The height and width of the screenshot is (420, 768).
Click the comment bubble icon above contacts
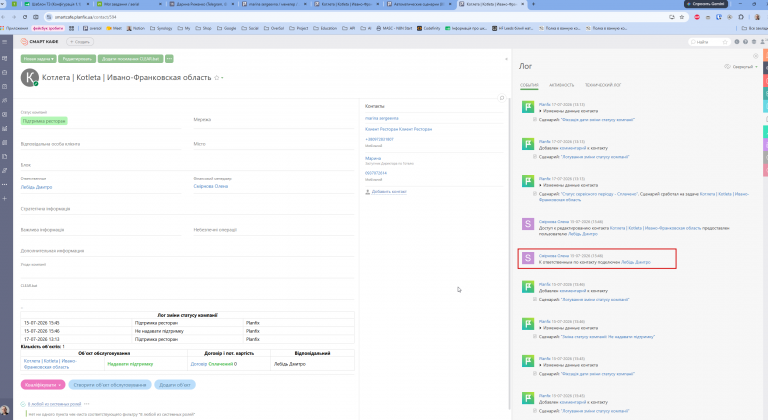pos(502,98)
